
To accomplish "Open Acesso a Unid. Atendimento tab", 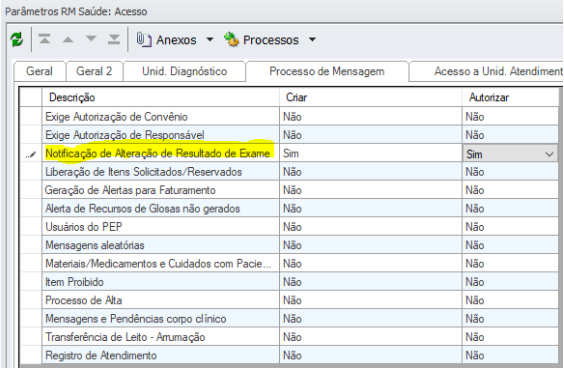I will tap(486, 71).
